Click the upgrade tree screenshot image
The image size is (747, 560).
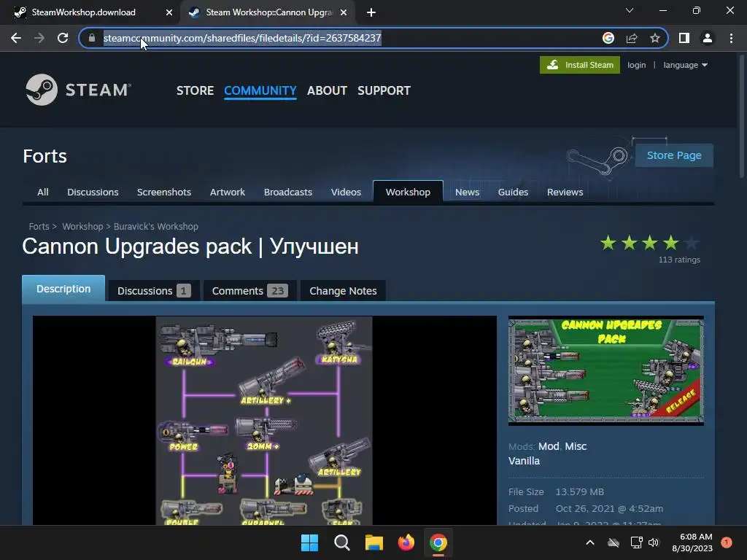tap(264, 421)
